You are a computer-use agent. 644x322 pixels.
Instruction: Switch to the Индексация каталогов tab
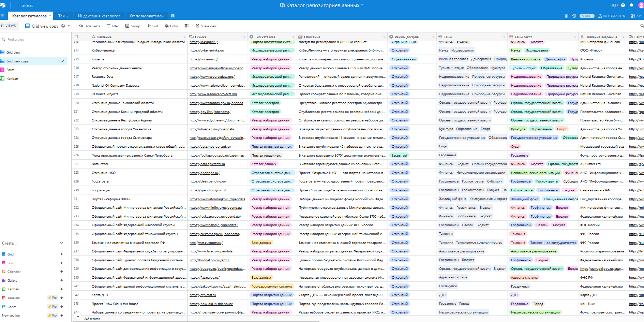tap(99, 16)
